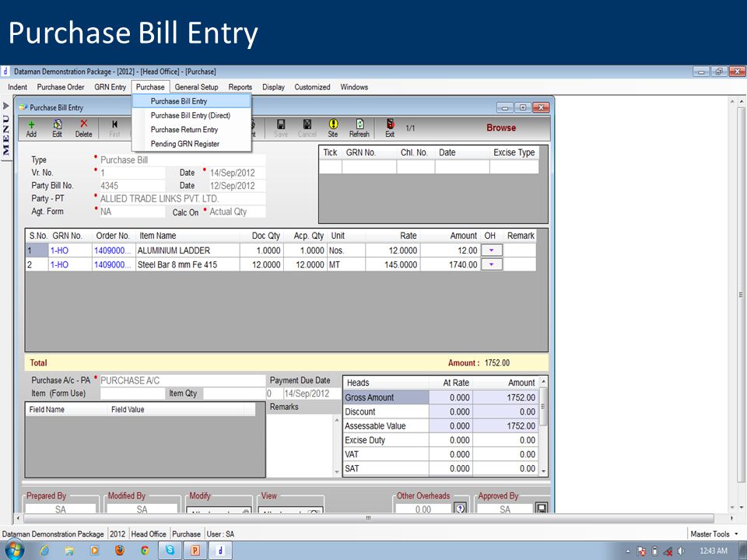Switch to Dataman app taskbar icon

point(220,551)
